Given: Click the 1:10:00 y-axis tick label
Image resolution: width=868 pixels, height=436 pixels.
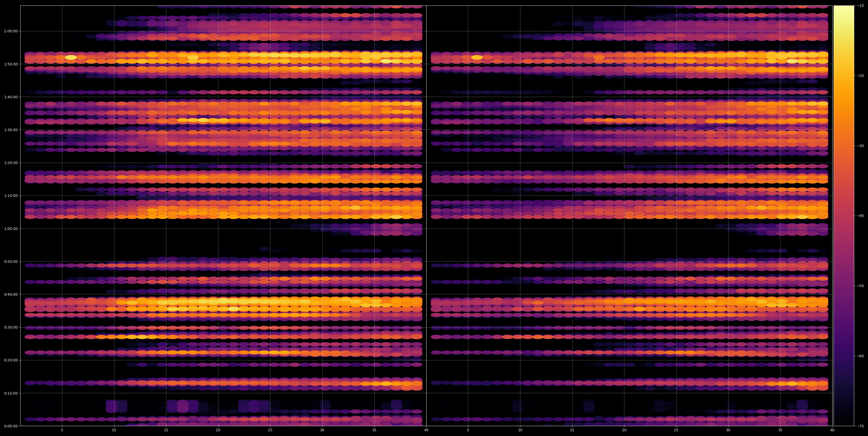Looking at the screenshot, I should click(x=11, y=196).
